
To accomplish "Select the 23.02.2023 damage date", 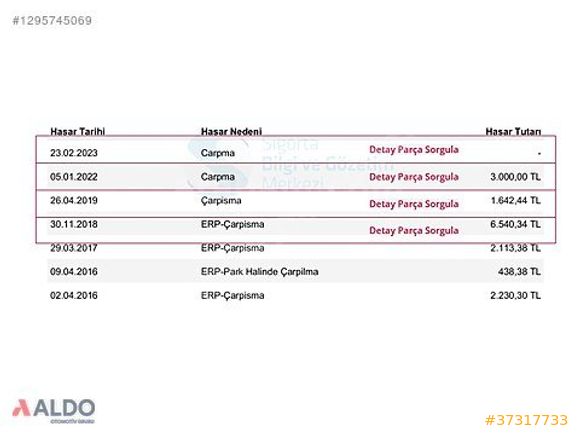I will coord(74,153).
